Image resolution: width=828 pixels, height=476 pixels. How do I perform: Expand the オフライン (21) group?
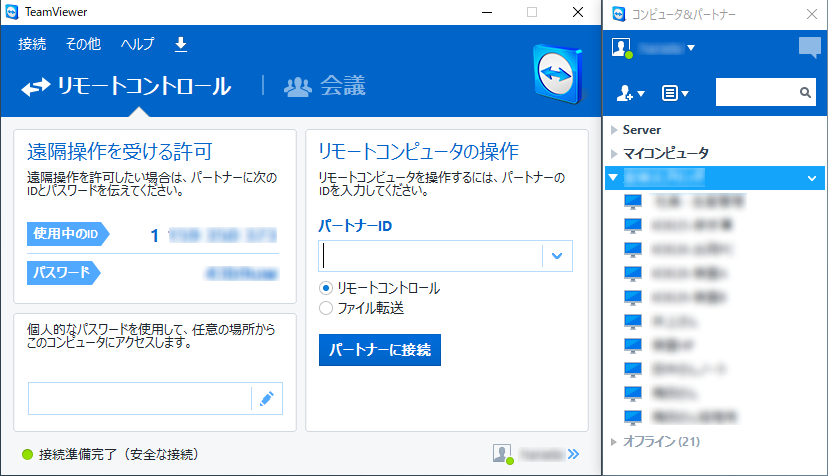pyautogui.click(x=614, y=442)
